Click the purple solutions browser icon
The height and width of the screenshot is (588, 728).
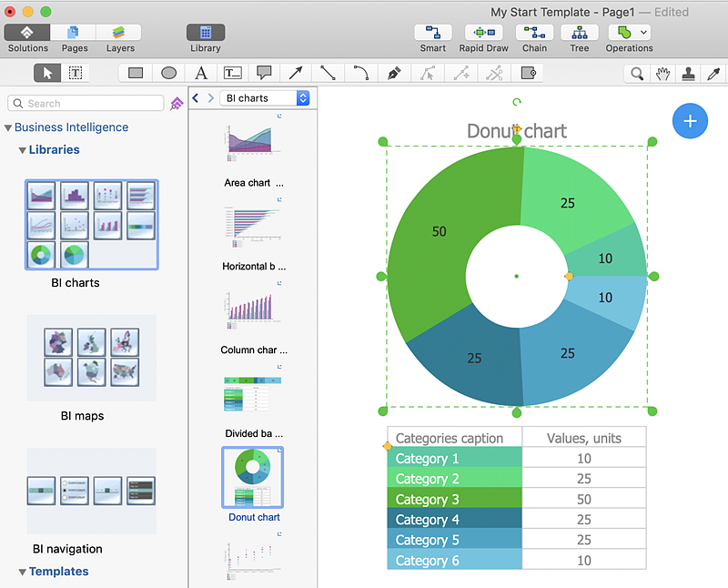click(177, 103)
